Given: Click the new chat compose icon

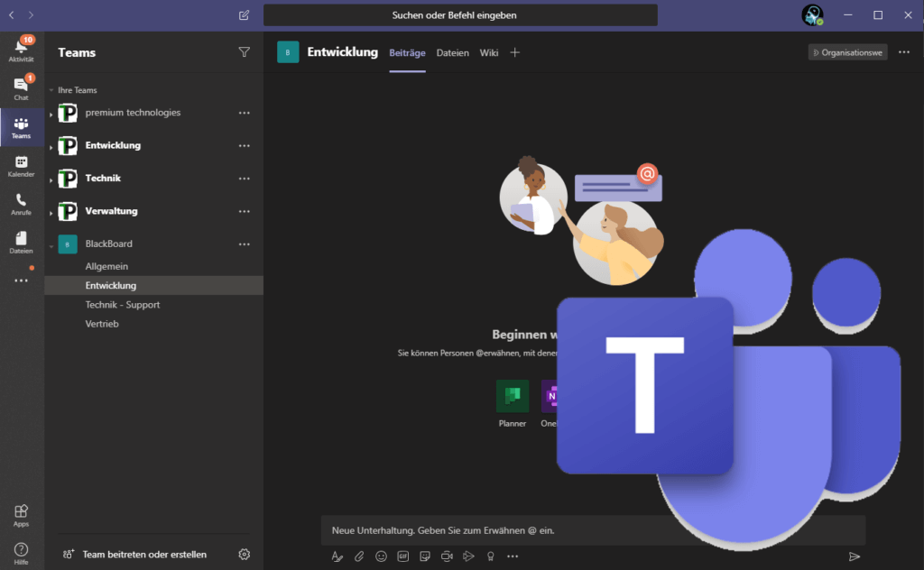Looking at the screenshot, I should point(244,15).
